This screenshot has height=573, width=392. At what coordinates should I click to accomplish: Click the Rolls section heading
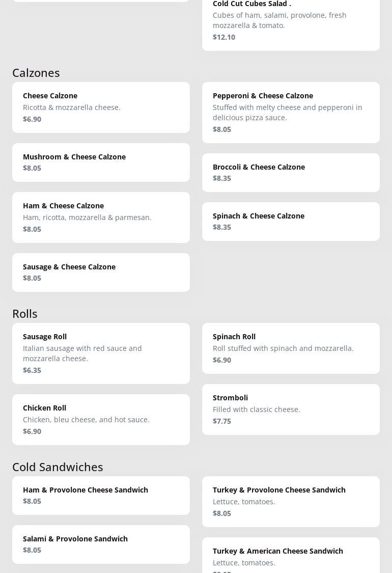click(x=25, y=314)
